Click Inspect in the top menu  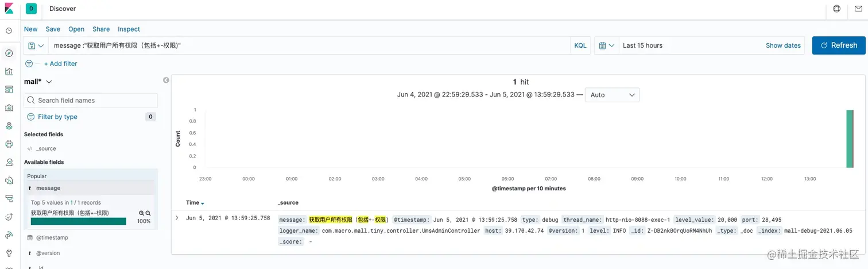click(129, 29)
